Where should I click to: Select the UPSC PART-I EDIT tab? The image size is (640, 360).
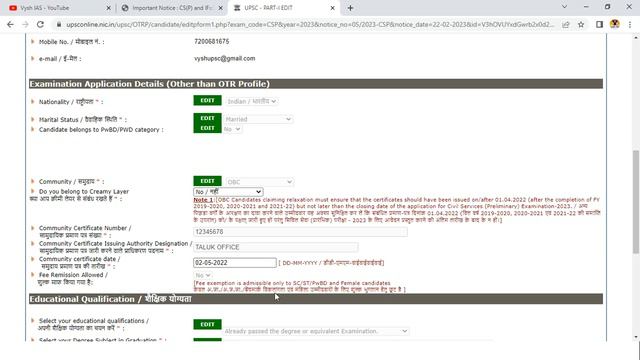click(x=284, y=8)
